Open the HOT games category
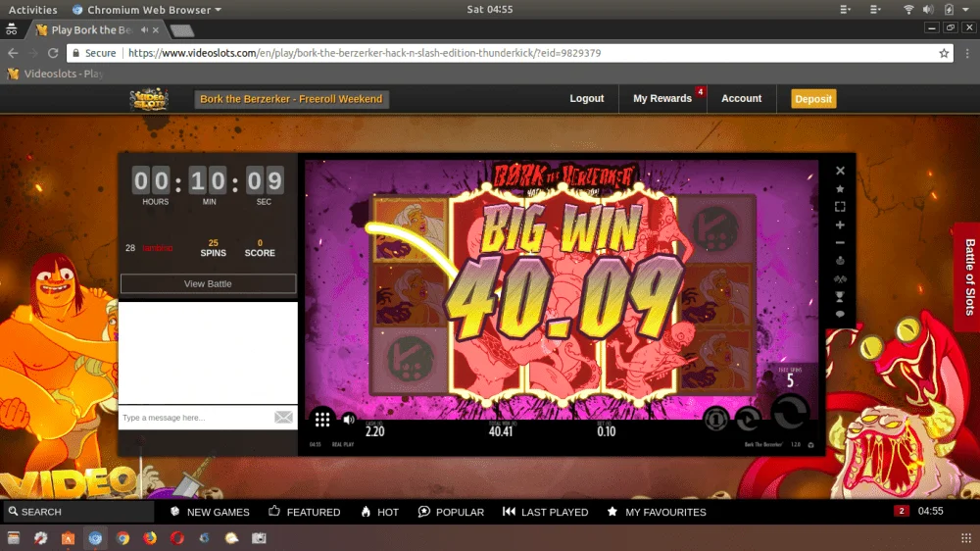The width and height of the screenshot is (980, 551). (379, 512)
